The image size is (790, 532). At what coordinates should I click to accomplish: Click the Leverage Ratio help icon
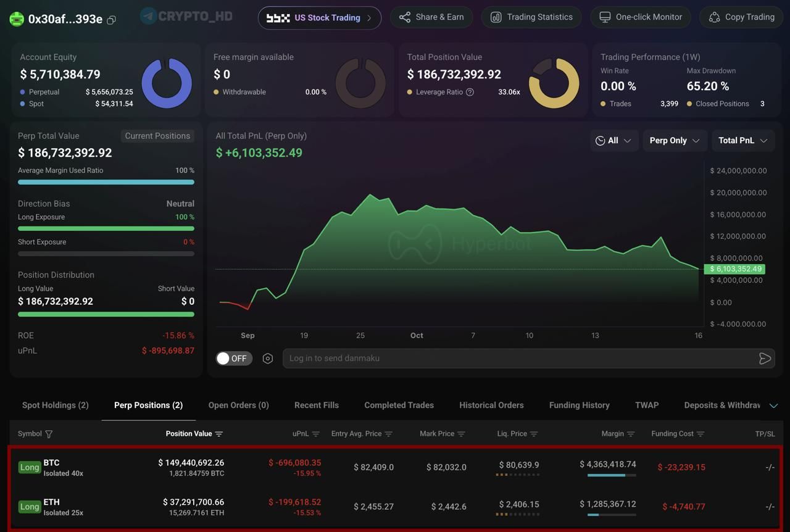[x=470, y=92]
